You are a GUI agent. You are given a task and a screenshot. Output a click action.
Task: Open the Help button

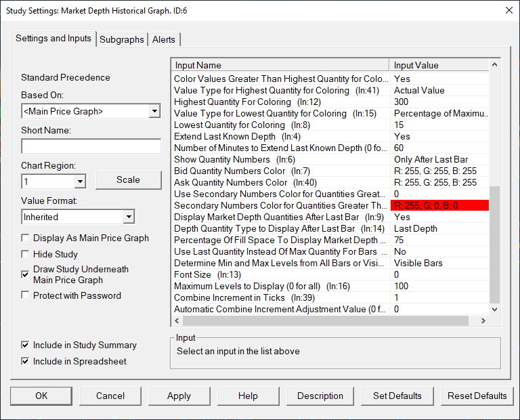click(x=248, y=396)
